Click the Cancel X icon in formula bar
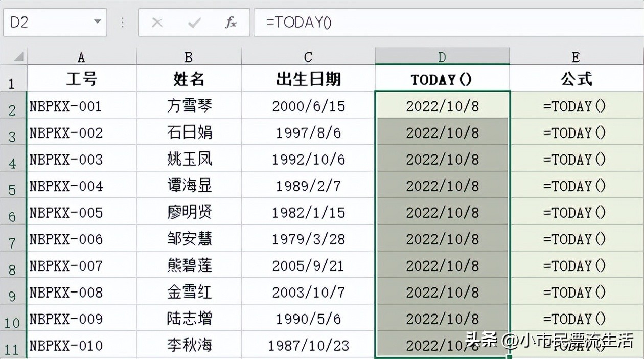Image resolution: width=644 pixels, height=359 pixels. 157,23
